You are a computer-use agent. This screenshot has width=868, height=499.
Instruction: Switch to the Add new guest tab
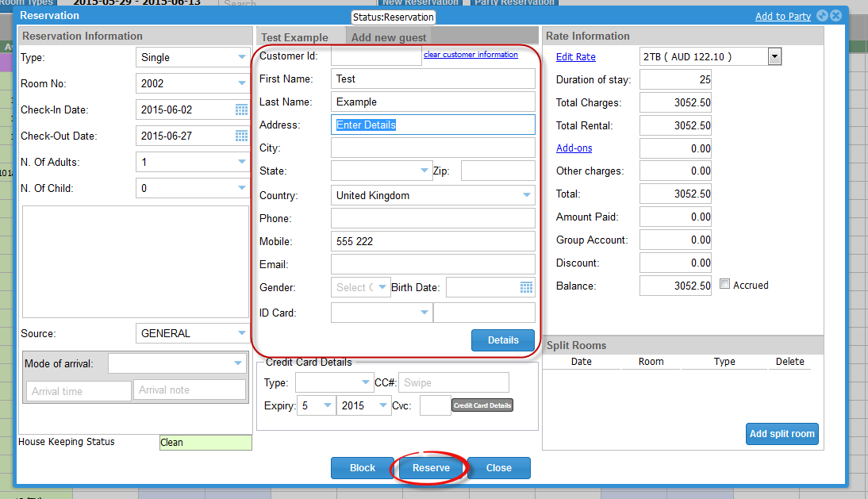point(389,37)
